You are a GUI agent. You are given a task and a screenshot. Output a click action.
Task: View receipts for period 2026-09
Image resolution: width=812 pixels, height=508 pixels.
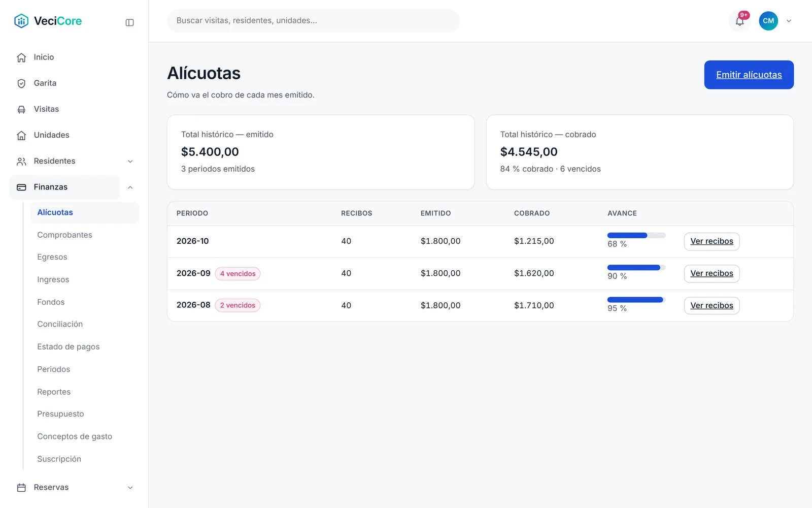pos(712,273)
